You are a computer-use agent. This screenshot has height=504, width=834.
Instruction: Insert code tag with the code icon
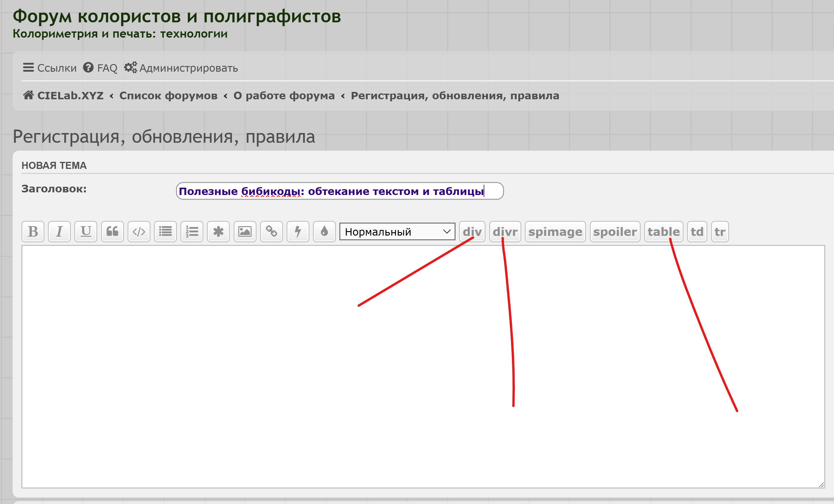click(x=139, y=232)
